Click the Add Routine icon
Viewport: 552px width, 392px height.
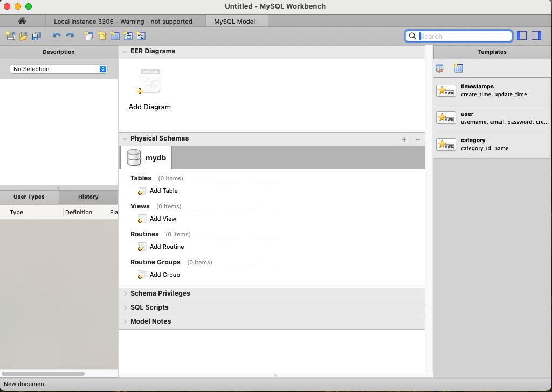coord(142,247)
